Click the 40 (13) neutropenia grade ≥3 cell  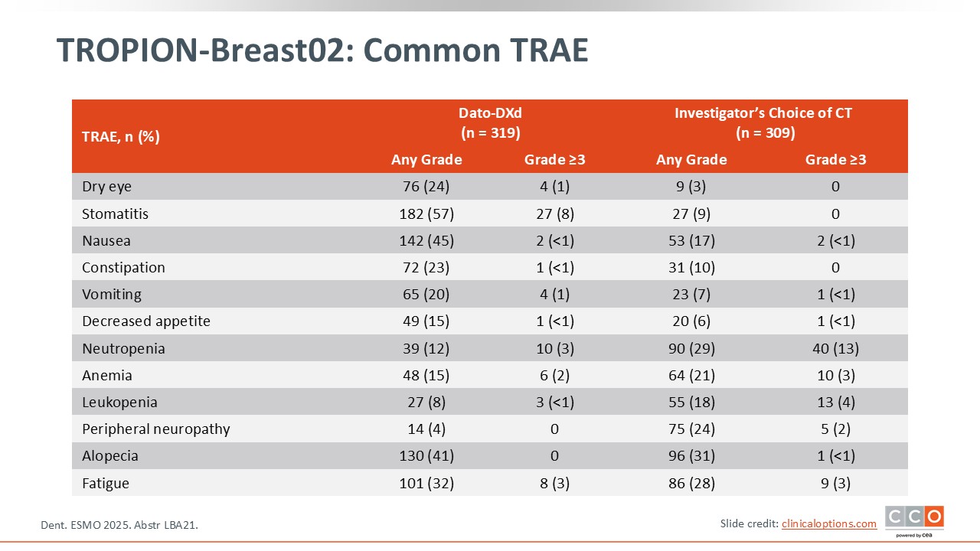pyautogui.click(x=835, y=348)
